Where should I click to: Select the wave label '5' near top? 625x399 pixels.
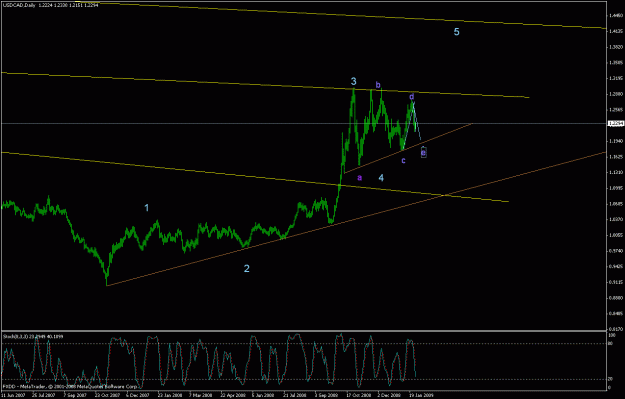457,31
